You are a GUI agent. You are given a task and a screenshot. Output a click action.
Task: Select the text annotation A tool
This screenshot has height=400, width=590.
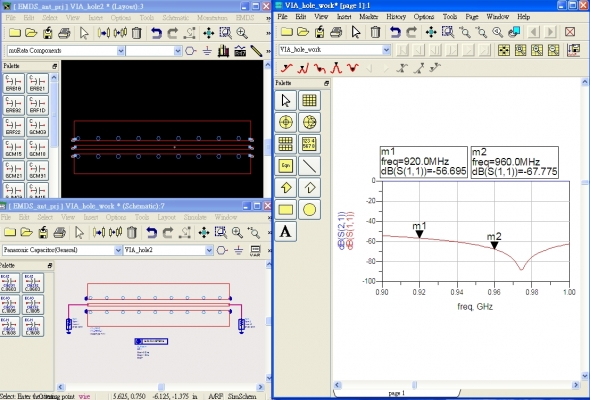[x=286, y=231]
